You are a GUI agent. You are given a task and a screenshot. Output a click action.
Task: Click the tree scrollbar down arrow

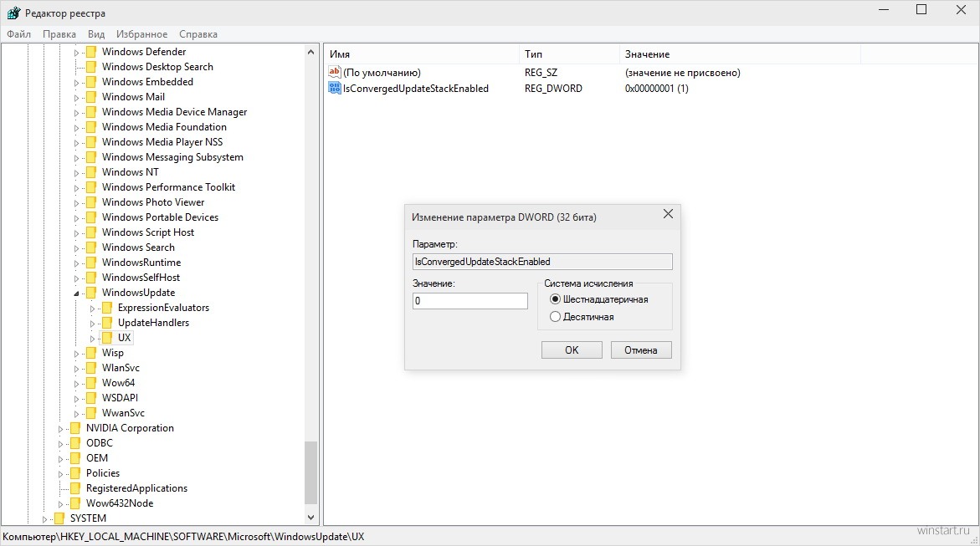tap(310, 518)
